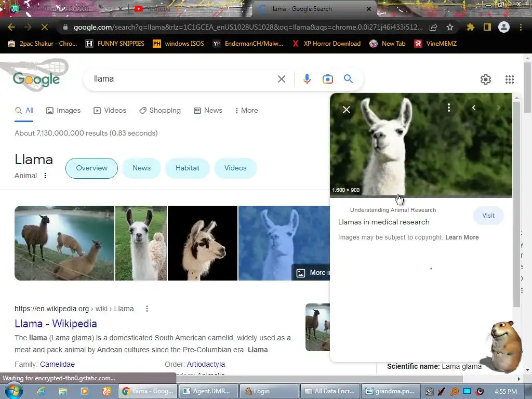
Task: Switch to the grandma.pn... taskbar window
Action: [x=391, y=391]
